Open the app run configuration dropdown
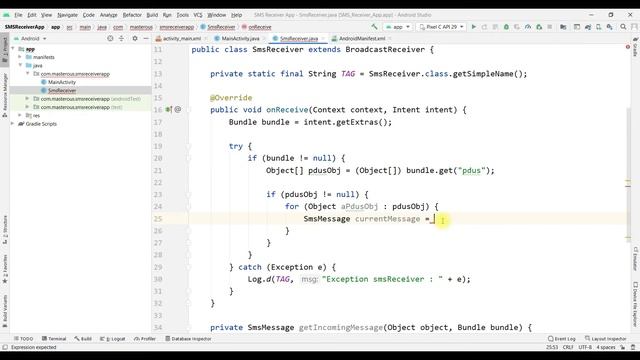 398,27
